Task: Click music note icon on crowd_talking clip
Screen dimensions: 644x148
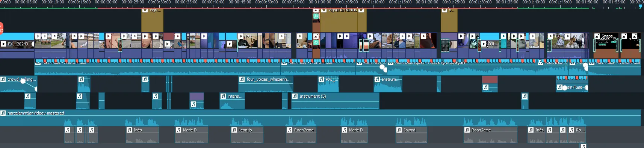Action: click(3, 79)
